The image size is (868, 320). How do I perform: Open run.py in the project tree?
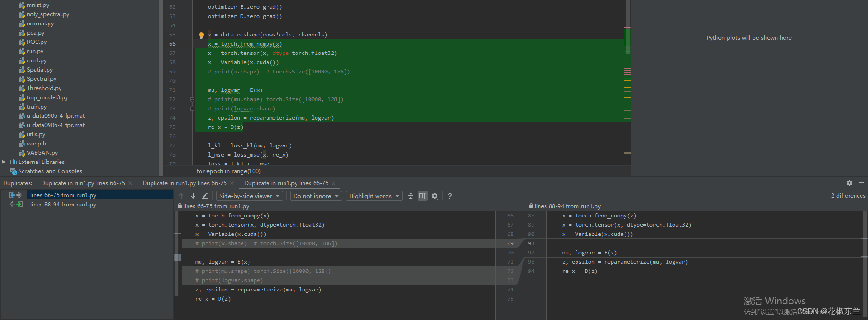pyautogui.click(x=35, y=51)
